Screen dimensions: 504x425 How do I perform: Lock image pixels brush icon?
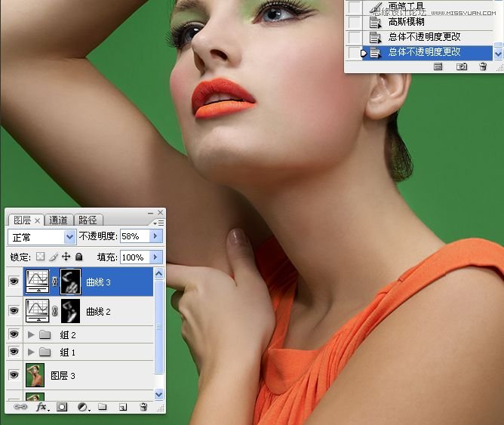(x=54, y=257)
